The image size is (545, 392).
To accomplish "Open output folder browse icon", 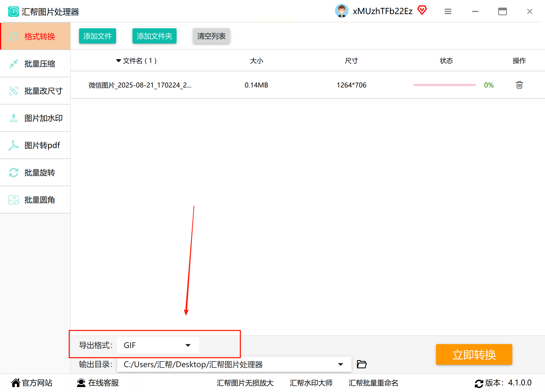I will pos(362,364).
